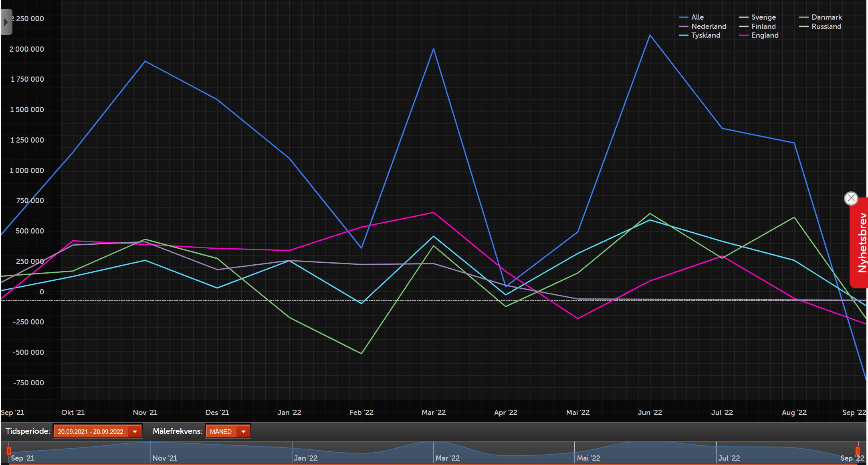This screenshot has height=465, width=868.
Task: Close the Nyhetsbrev popup tab
Action: tap(851, 198)
